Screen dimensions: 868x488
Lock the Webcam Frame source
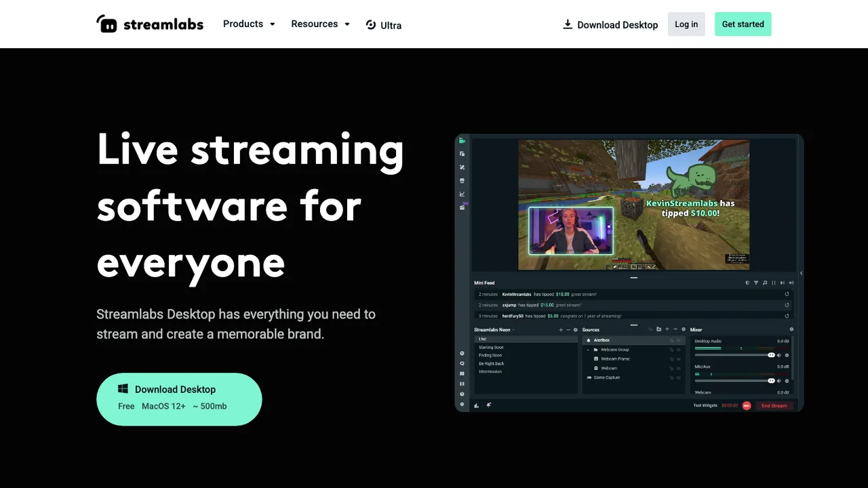pyautogui.click(x=671, y=359)
